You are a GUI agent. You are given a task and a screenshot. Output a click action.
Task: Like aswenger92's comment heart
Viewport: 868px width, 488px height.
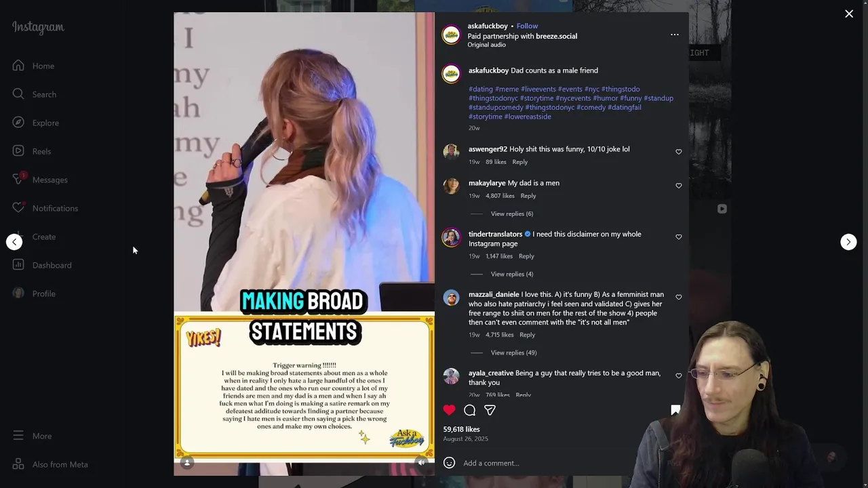click(678, 152)
